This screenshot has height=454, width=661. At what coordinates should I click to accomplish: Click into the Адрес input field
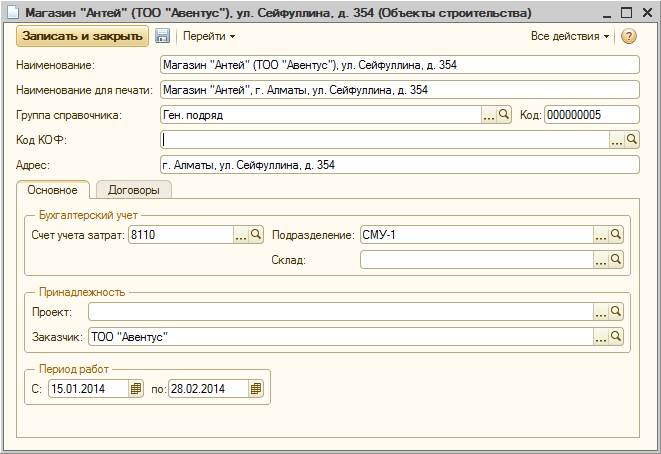(x=398, y=165)
